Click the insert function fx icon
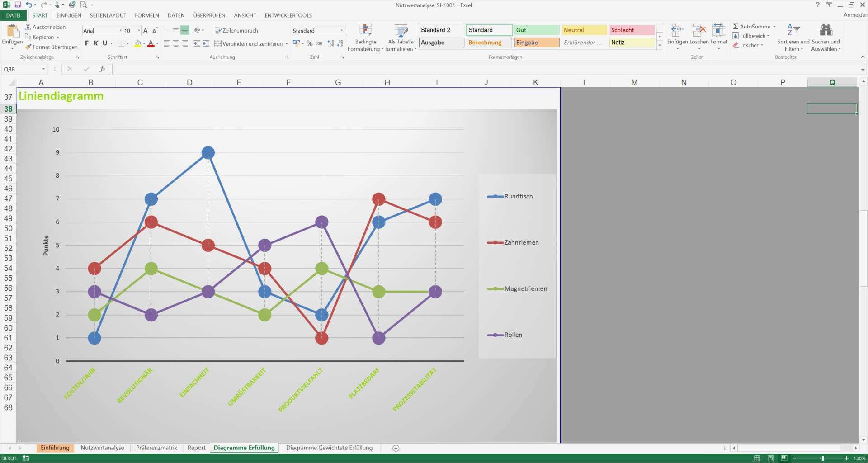The width and height of the screenshot is (868, 463). pos(103,69)
